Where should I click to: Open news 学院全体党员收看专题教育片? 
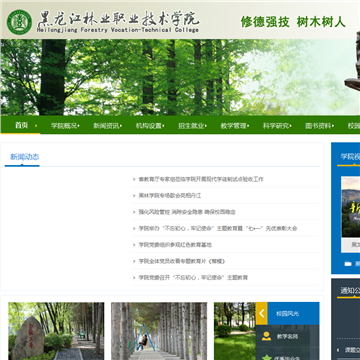[x=182, y=261]
